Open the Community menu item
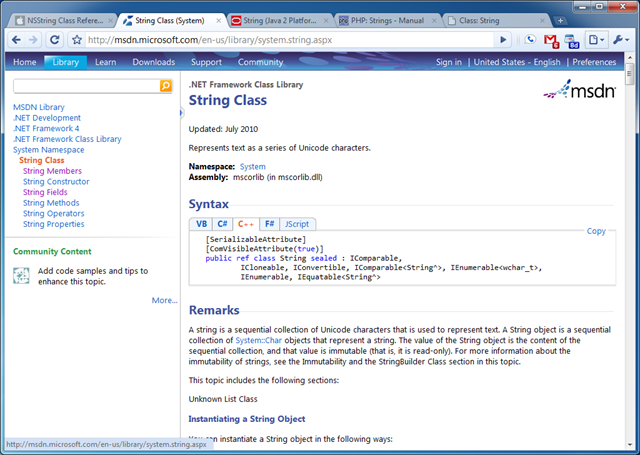The width and height of the screenshot is (640, 455). [x=260, y=62]
